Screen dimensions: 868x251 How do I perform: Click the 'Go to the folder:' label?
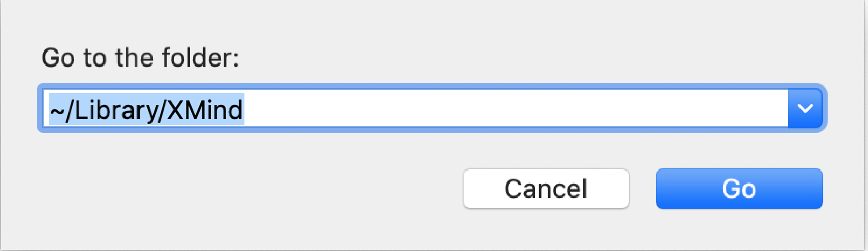point(141,57)
